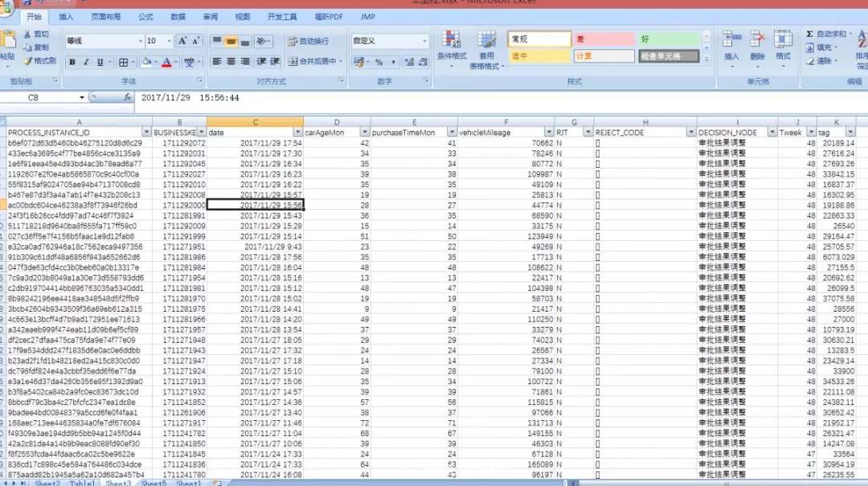Apply red font color A
Viewport: 868px width, 486px height.
pyautogui.click(x=166, y=63)
